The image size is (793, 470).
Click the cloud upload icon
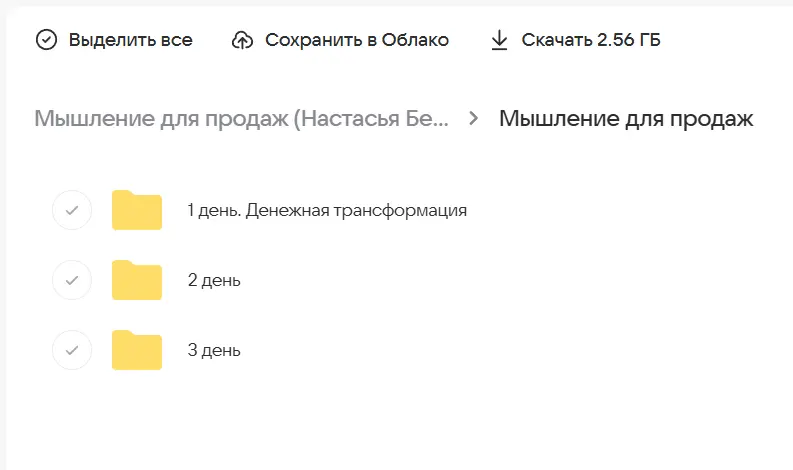click(x=242, y=40)
